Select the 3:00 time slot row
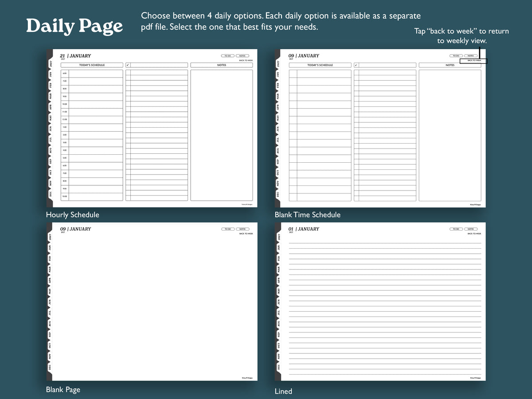Viewport: 532px width, 399px height. click(x=92, y=143)
